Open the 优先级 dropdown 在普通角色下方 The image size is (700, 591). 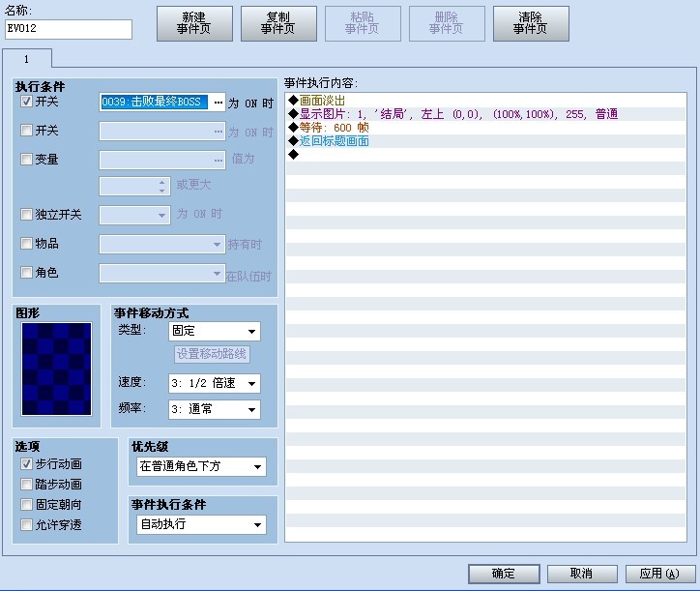pos(201,466)
